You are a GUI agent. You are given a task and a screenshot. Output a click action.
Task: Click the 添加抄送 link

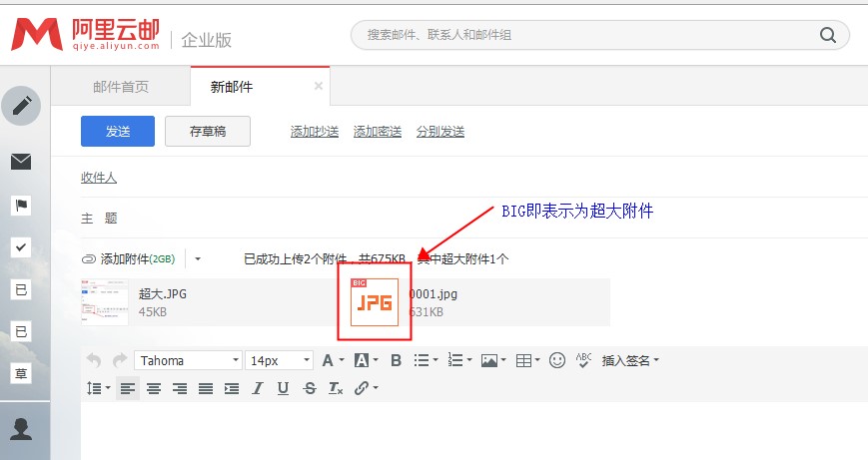tap(315, 132)
